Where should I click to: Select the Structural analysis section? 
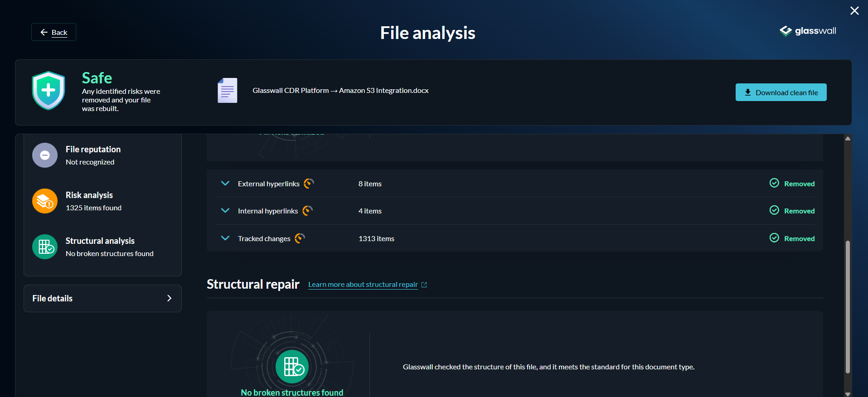(102, 247)
